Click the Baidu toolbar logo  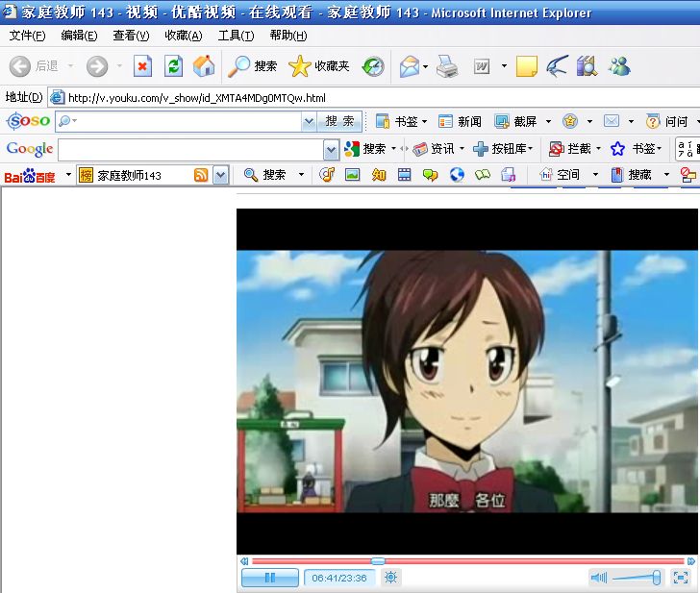point(30,176)
